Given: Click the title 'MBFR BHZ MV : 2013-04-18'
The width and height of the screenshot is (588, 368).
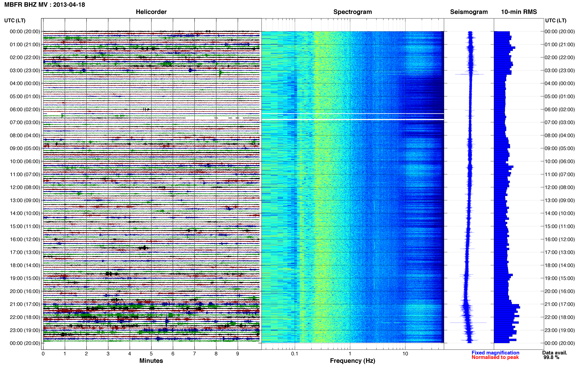Looking at the screenshot, I should click(x=45, y=5).
